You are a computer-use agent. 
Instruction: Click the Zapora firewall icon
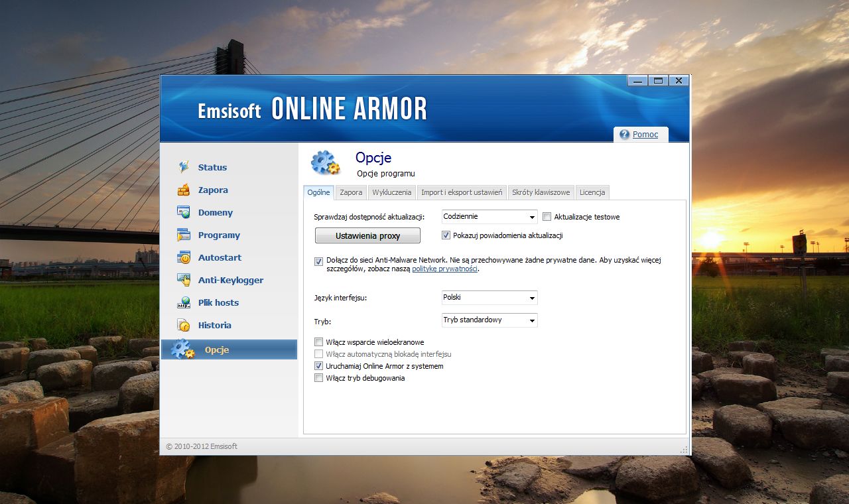point(184,190)
